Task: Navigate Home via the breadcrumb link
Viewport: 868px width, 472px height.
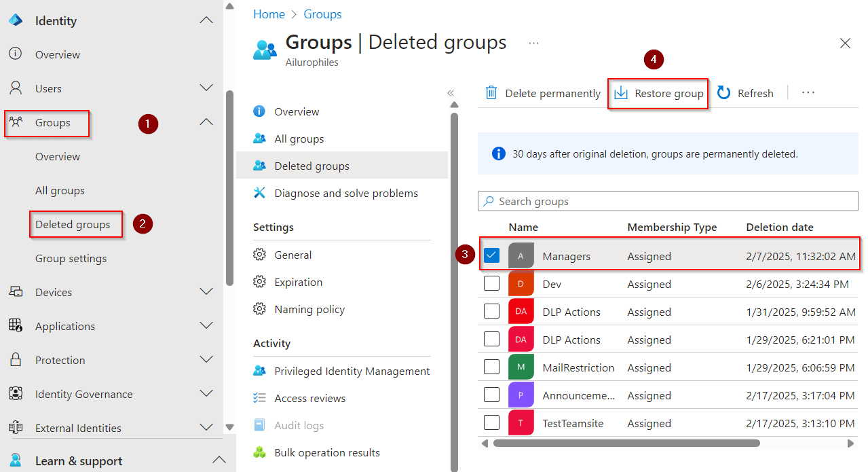Action: pos(269,14)
